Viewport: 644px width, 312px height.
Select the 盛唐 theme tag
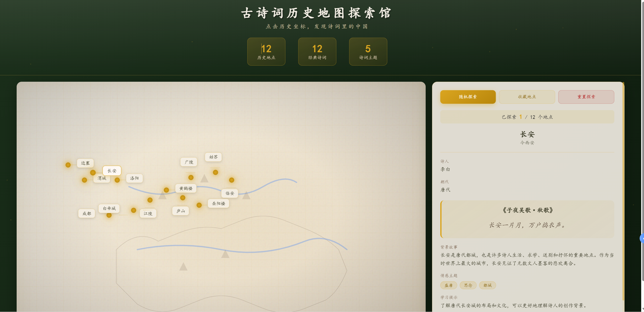(x=449, y=285)
